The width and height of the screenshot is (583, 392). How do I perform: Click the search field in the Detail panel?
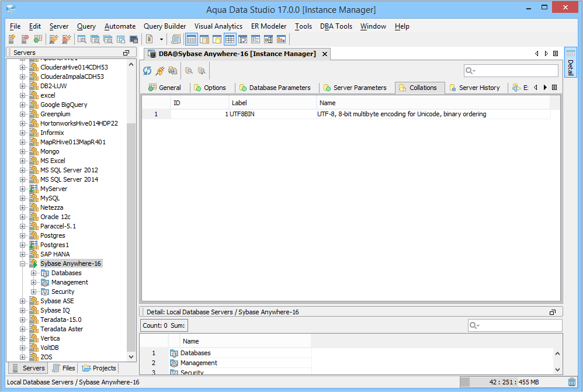515,325
